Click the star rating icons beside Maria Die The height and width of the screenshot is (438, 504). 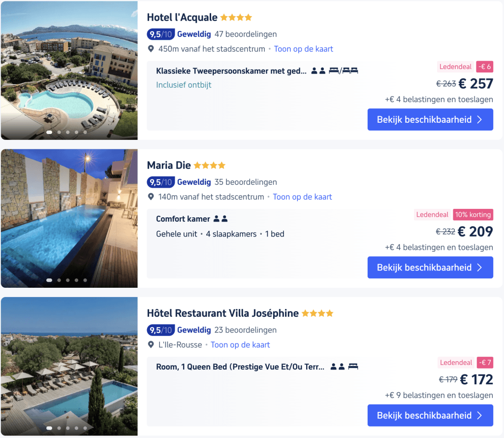click(x=210, y=165)
